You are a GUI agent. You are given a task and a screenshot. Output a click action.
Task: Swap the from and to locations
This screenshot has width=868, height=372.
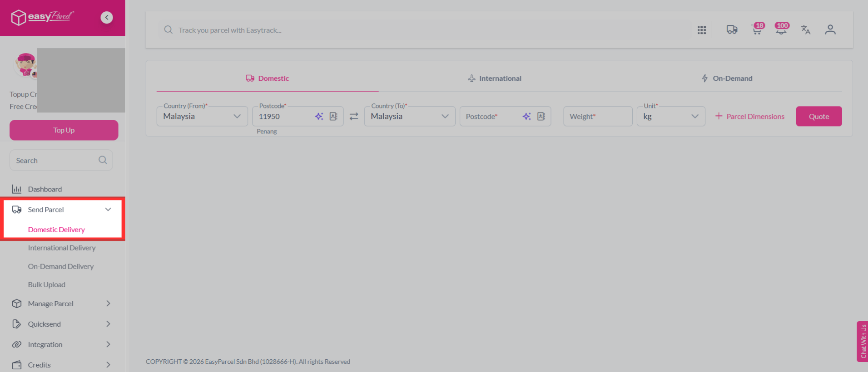click(x=354, y=117)
